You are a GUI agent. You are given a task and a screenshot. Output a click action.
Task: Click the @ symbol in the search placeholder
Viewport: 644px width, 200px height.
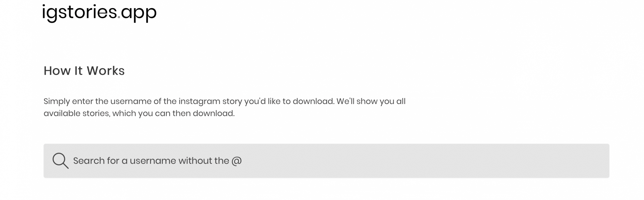click(x=236, y=161)
